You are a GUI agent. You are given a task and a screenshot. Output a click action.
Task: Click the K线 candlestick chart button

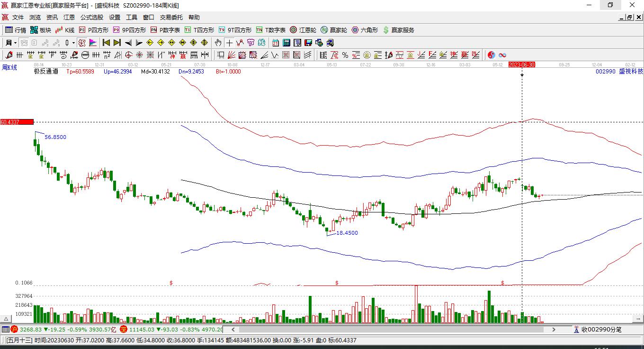65,30
